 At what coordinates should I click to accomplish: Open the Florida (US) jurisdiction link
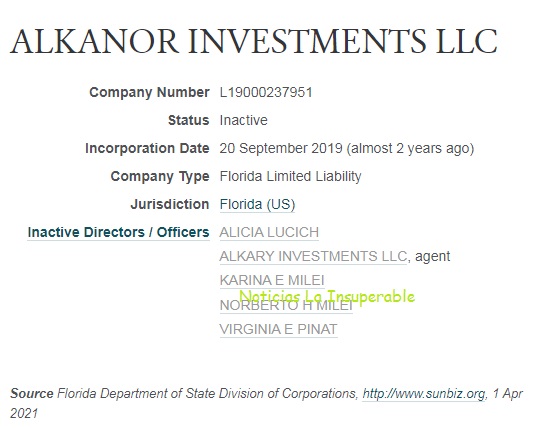click(257, 204)
